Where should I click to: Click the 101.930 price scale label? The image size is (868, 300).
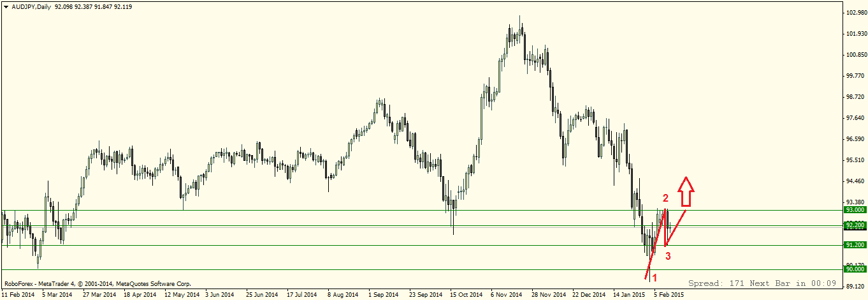tap(855, 34)
